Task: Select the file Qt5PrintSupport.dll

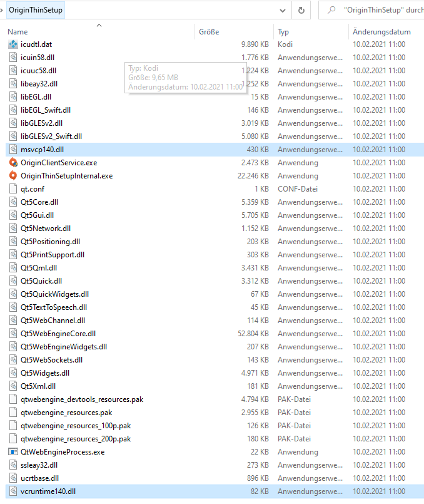Action: point(53,255)
